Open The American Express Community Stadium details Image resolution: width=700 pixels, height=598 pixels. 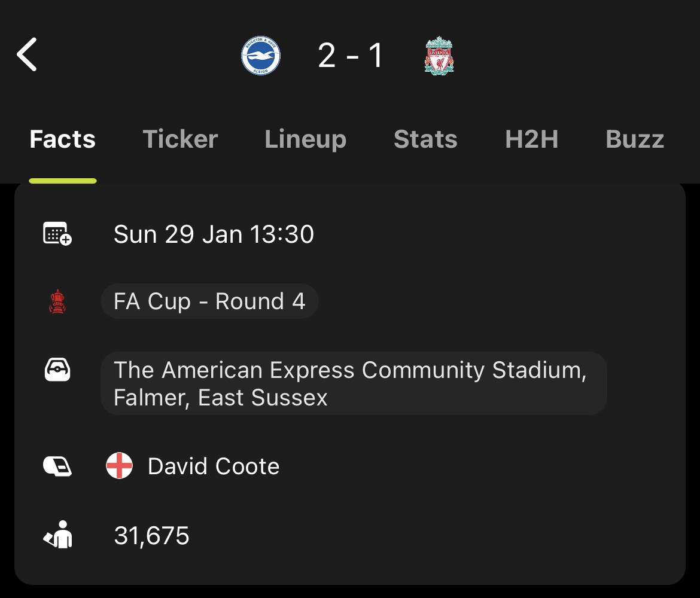[354, 383]
